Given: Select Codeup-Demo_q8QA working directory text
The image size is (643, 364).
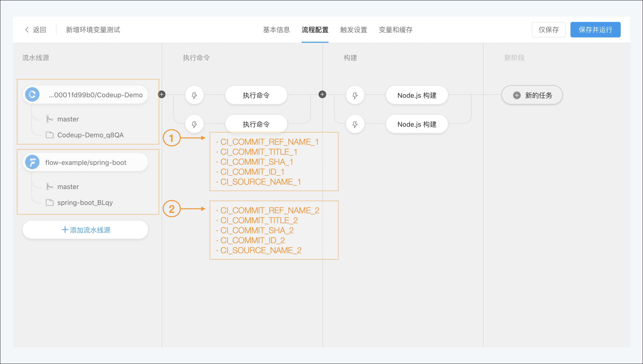Looking at the screenshot, I should click(x=91, y=135).
